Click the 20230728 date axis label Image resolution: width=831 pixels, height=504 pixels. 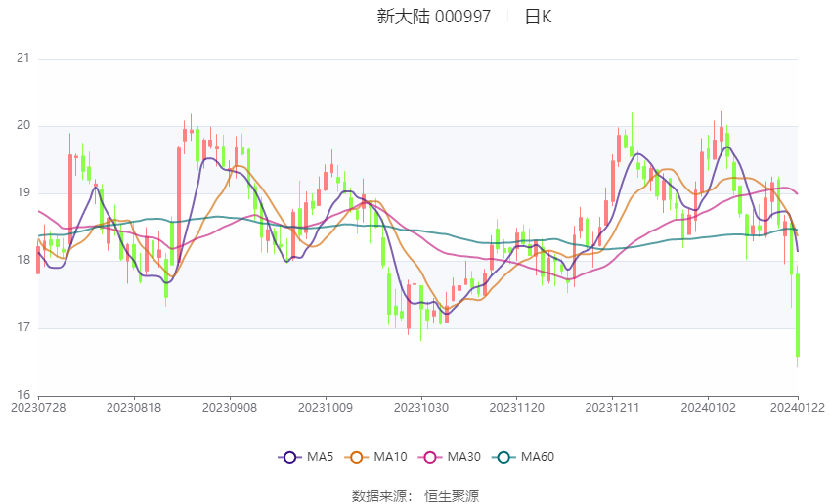click(38, 408)
